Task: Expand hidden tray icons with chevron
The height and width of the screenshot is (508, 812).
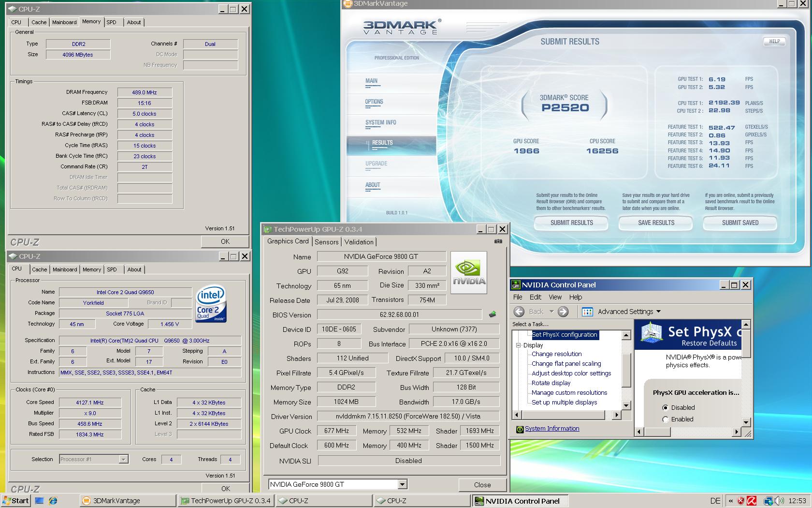Action: coord(730,501)
